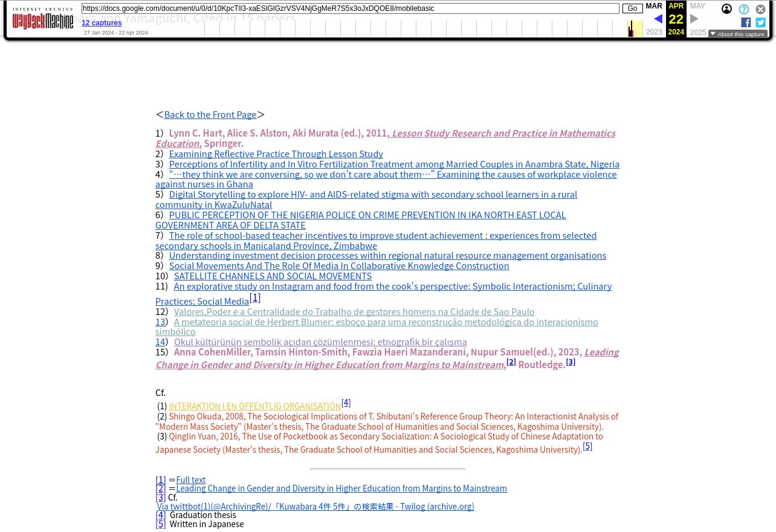Open INTERAKTION I EN OFFENTLIG ORGANISATION link

pyautogui.click(x=254, y=406)
